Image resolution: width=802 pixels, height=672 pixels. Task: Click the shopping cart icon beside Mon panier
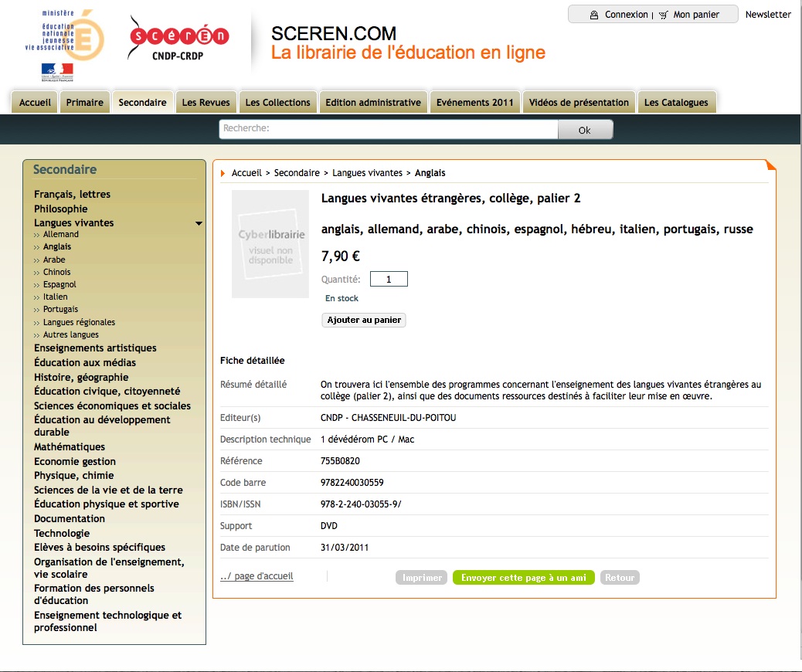pos(664,15)
